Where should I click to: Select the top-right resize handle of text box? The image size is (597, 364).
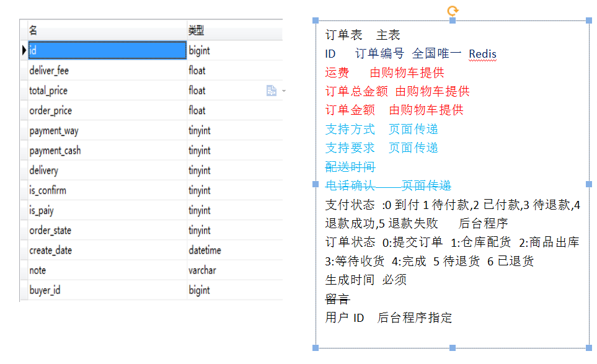588,20
